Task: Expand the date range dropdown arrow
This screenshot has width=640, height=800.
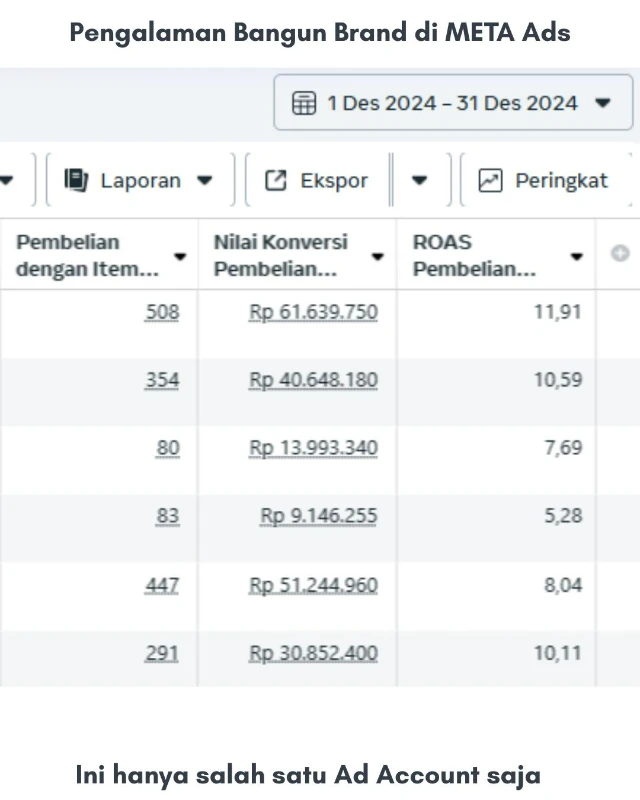Action: pos(602,103)
